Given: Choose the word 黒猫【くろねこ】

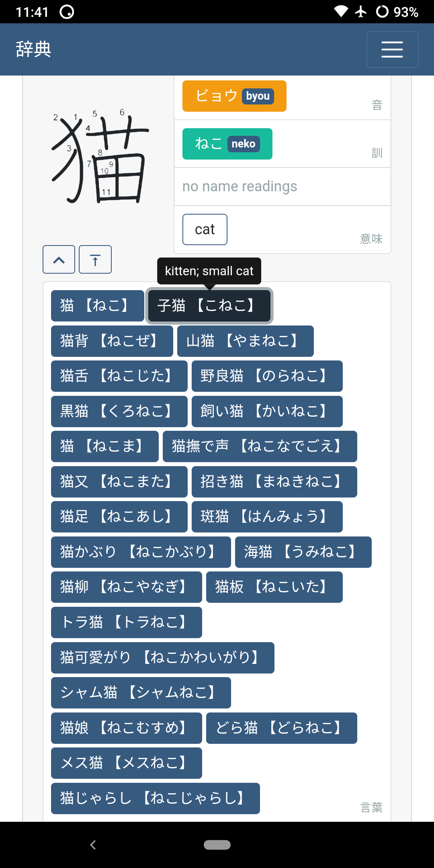Looking at the screenshot, I should point(119,411).
